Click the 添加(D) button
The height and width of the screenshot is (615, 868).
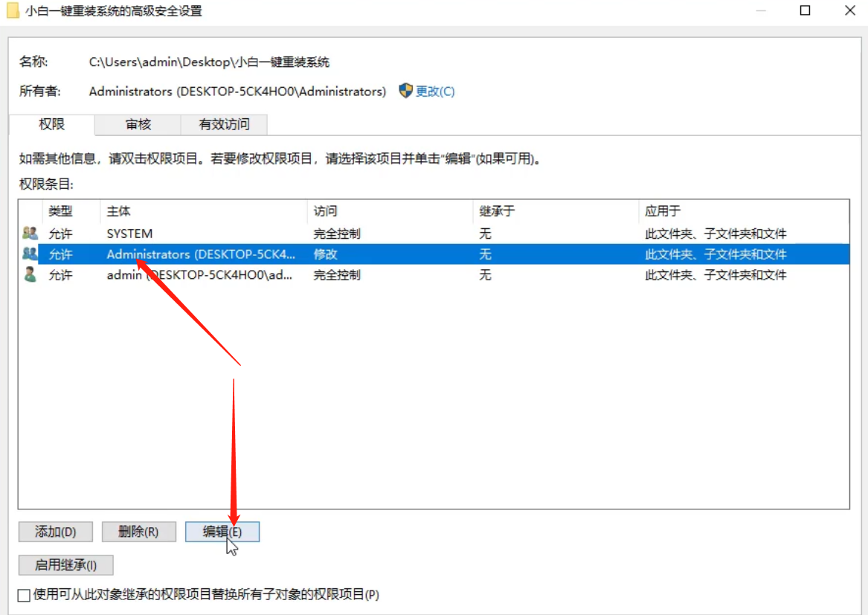point(55,532)
